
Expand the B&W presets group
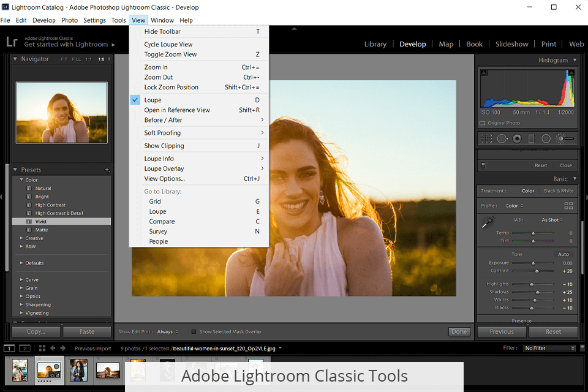point(21,246)
